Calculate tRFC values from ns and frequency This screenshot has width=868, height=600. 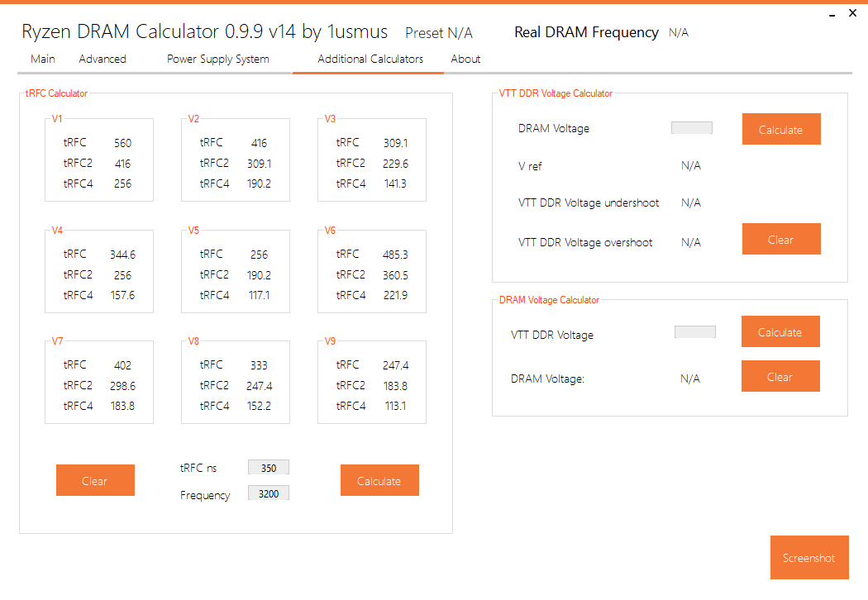coord(379,480)
